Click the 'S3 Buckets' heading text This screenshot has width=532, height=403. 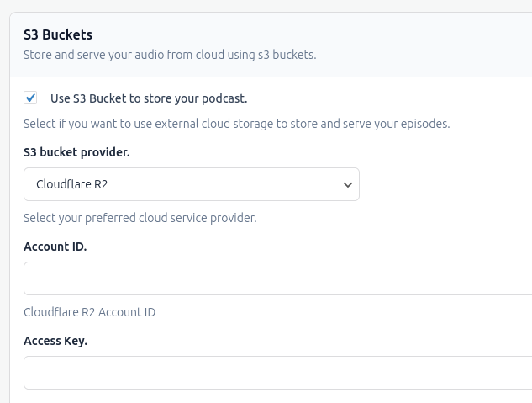pos(58,34)
